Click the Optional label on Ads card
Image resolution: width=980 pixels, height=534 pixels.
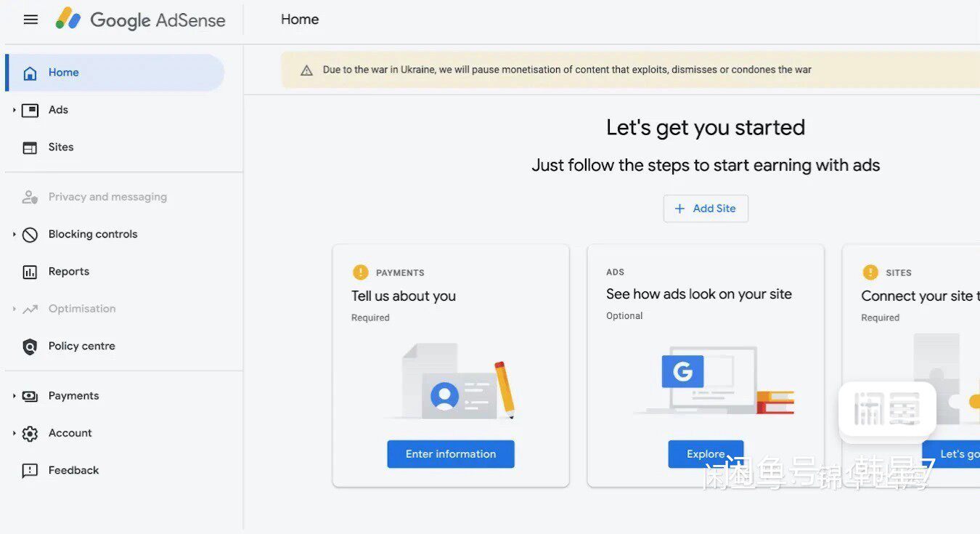pyautogui.click(x=624, y=316)
